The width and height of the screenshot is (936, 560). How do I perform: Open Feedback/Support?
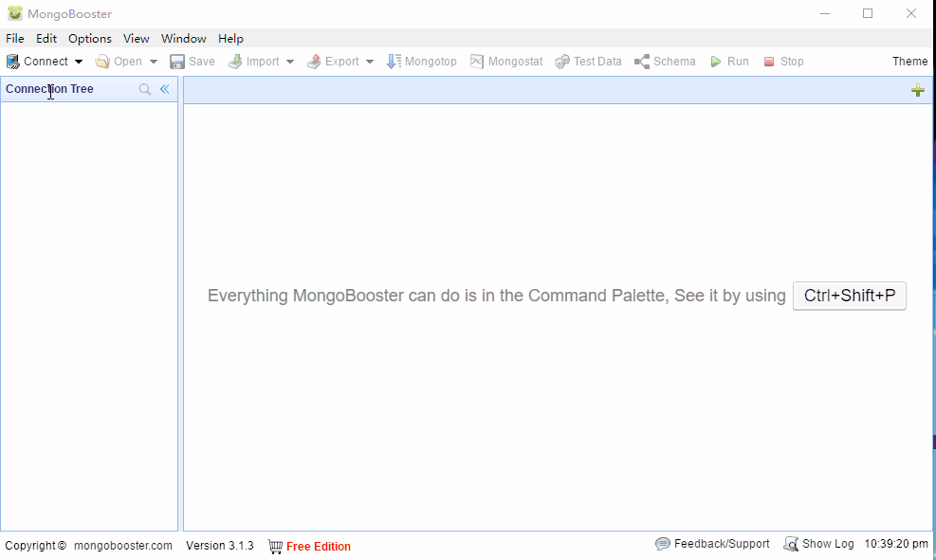[x=712, y=544]
